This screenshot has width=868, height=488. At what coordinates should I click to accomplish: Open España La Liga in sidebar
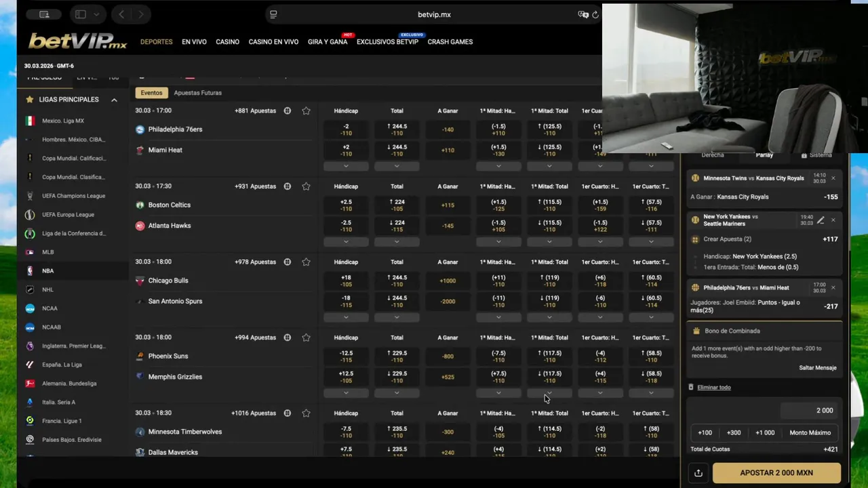pos(62,365)
